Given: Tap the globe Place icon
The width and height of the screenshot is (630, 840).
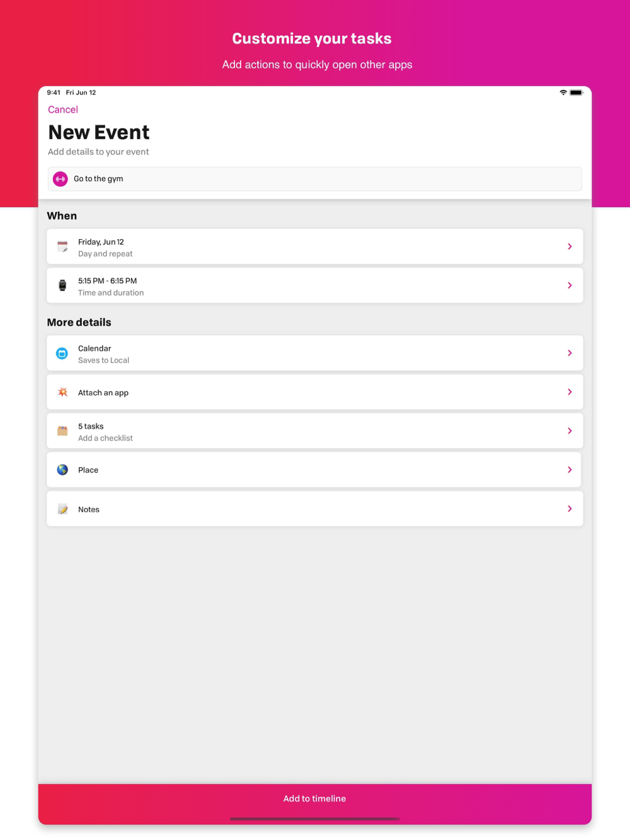Looking at the screenshot, I should [x=62, y=470].
